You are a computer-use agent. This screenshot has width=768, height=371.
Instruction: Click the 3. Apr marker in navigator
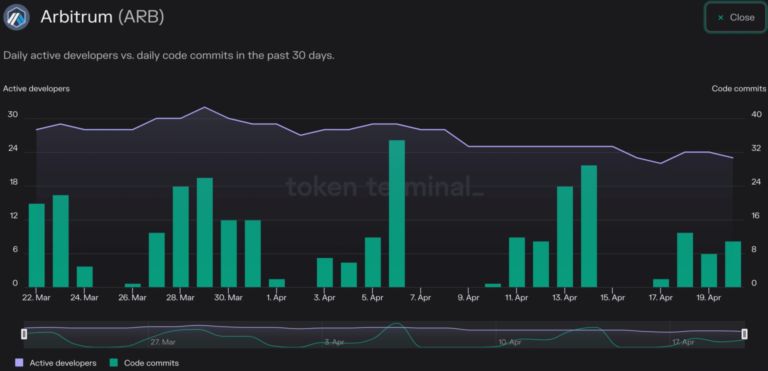334,342
